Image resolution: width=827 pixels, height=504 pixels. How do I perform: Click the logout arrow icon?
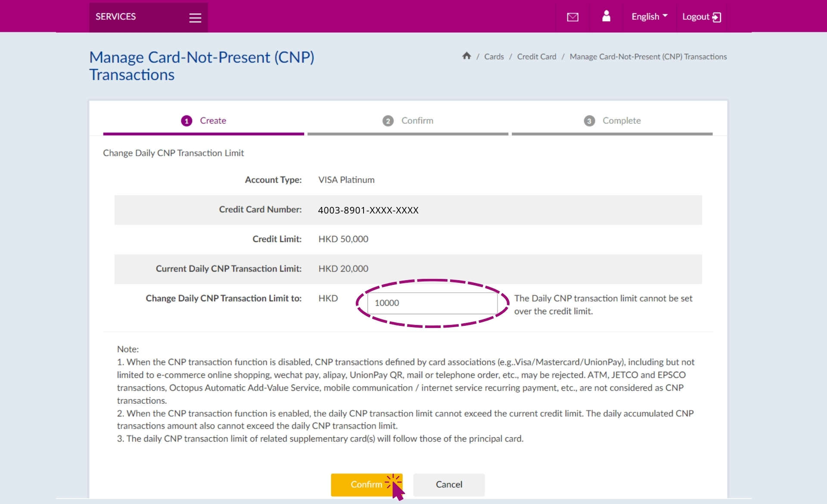(x=717, y=17)
